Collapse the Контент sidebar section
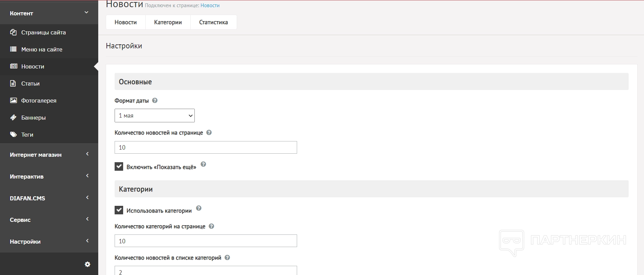Screen dimensions: 644x275 (49, 13)
